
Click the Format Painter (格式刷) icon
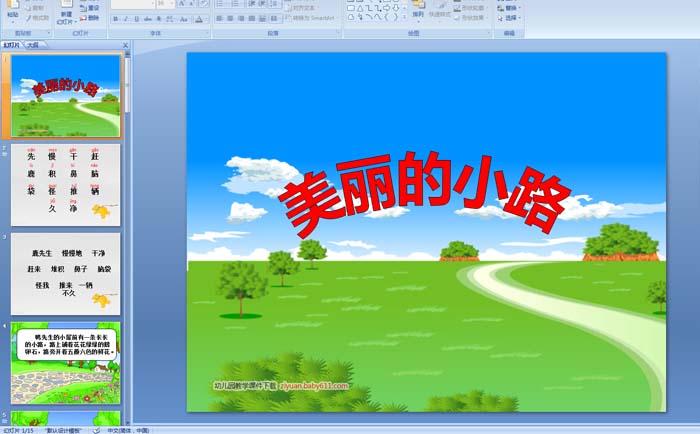29,18
